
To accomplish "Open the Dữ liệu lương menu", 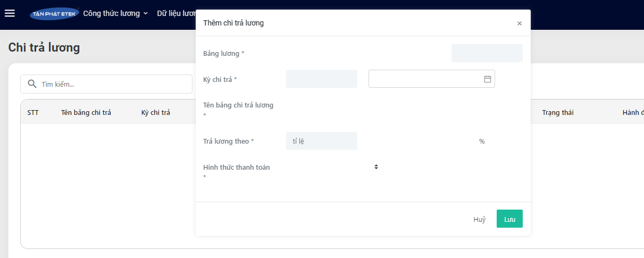I will [177, 13].
